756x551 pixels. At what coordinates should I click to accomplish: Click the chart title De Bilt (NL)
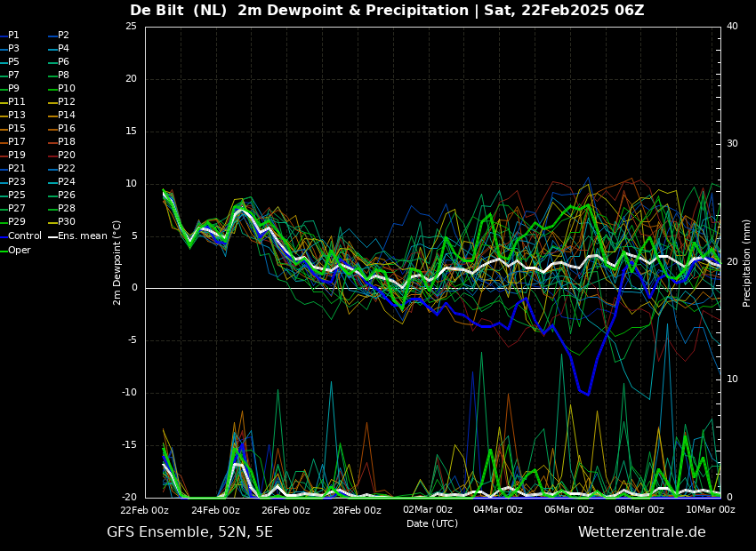pyautogui.click(x=179, y=11)
